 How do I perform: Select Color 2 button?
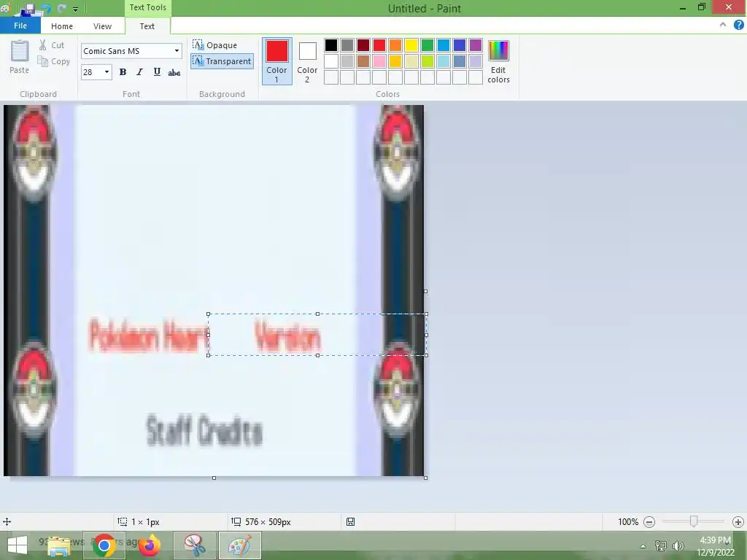coord(307,61)
